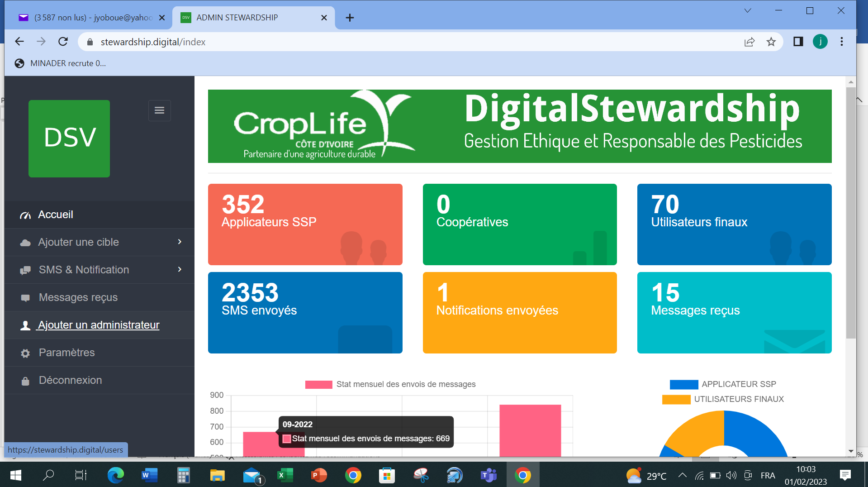
Task: Click the Paramètres gear icon
Action: 25,353
